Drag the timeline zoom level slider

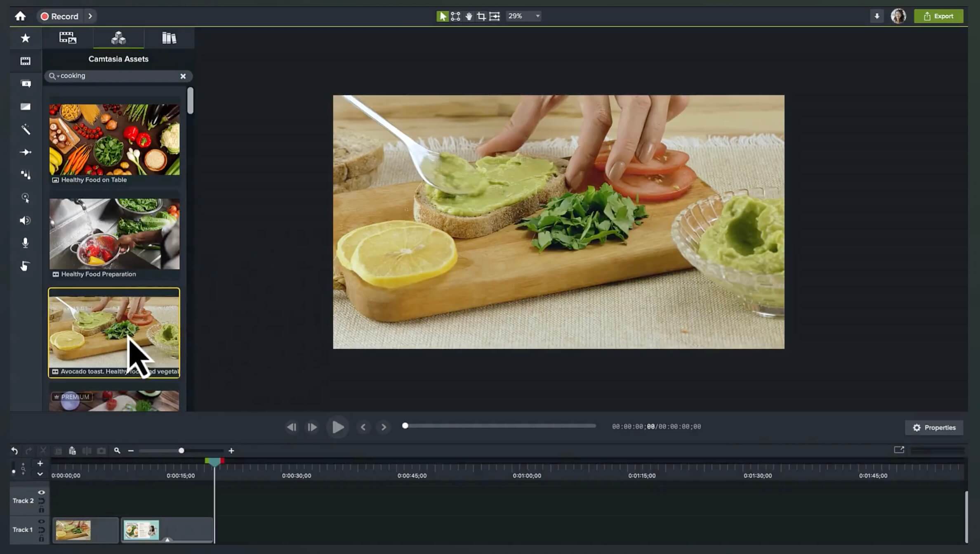181,450
